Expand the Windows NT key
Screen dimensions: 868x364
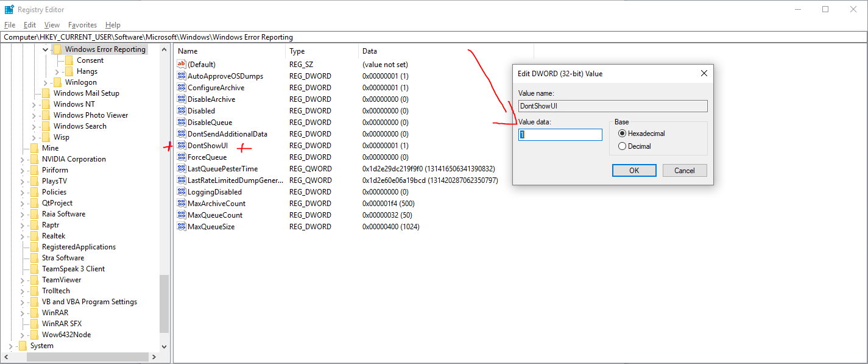coord(34,104)
